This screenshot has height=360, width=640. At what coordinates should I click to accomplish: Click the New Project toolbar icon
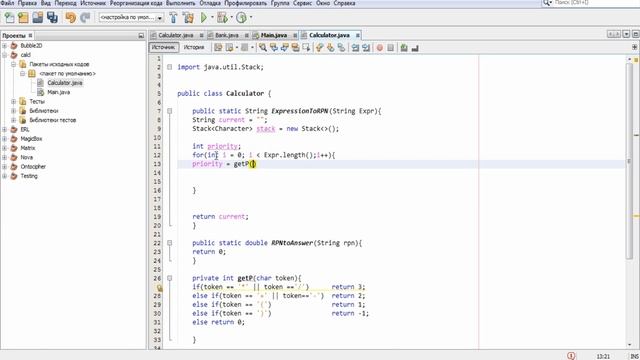pos(23,18)
